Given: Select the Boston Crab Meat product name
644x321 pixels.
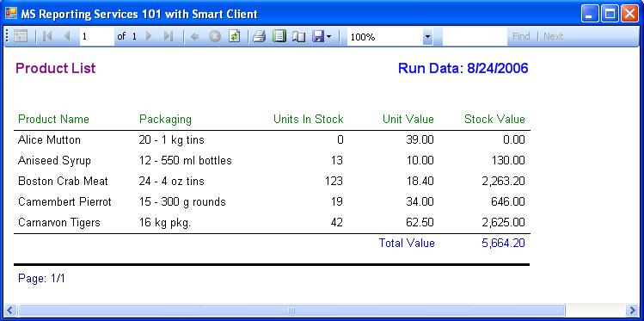Looking at the screenshot, I should (x=63, y=182).
